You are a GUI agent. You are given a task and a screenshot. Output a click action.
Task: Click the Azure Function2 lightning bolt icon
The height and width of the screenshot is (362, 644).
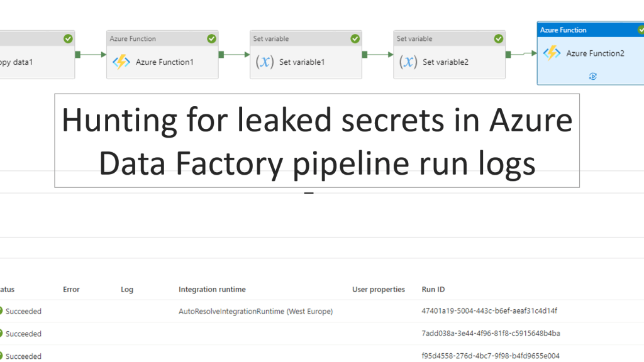click(x=552, y=53)
